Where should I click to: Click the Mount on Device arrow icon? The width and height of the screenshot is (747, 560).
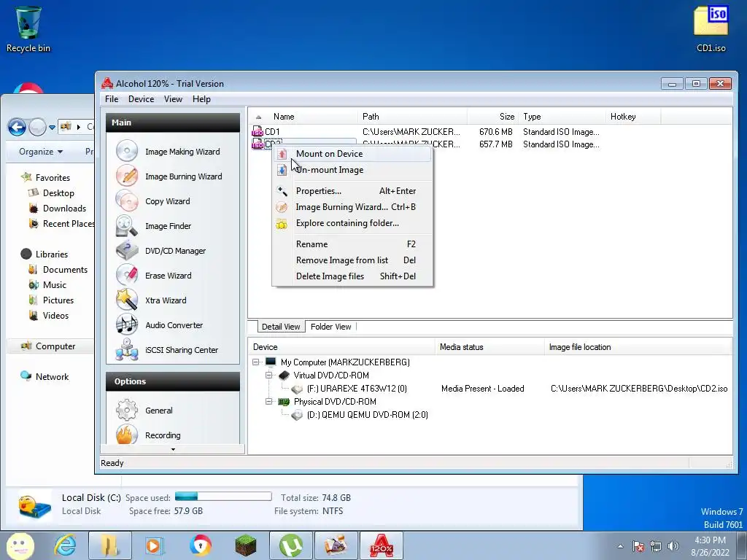(x=282, y=154)
